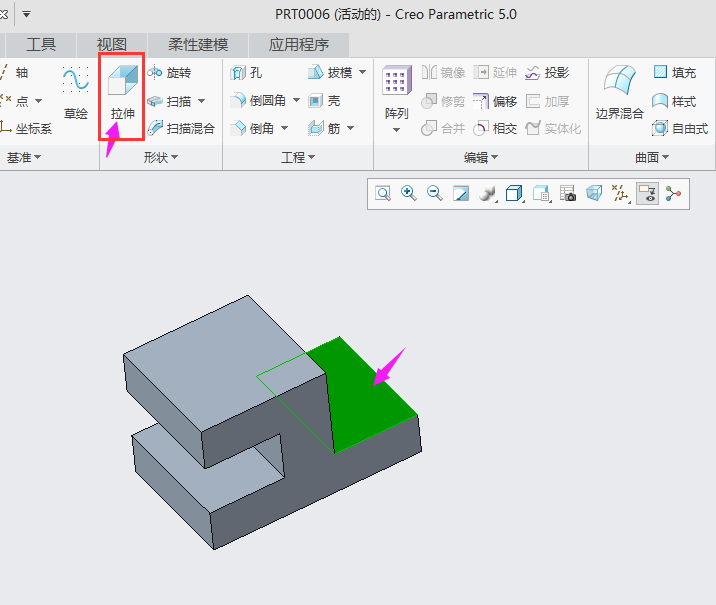Viewport: 716px width, 605px height.
Task: Select the Shell (壳) tool
Action: (x=325, y=100)
